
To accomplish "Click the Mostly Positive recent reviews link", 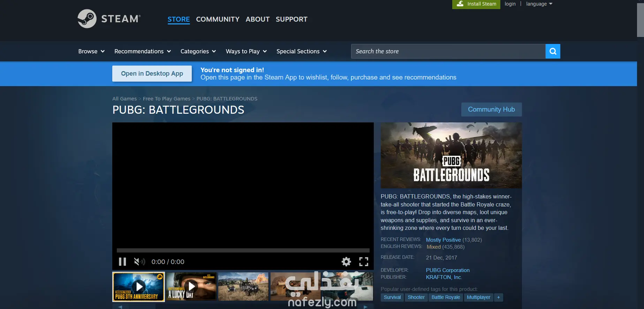I will pos(443,240).
